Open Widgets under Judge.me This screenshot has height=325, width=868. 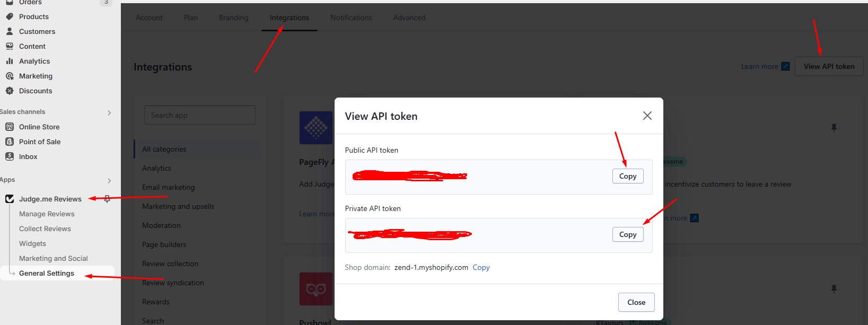pos(32,243)
